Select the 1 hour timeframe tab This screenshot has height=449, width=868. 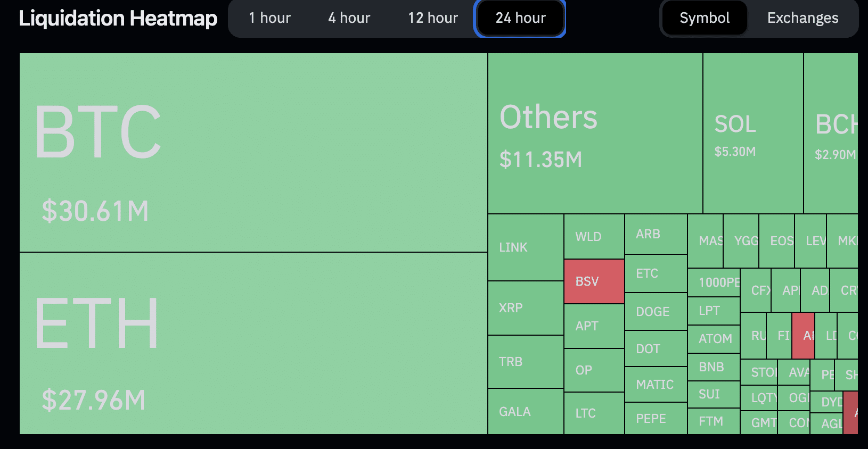[x=269, y=18]
